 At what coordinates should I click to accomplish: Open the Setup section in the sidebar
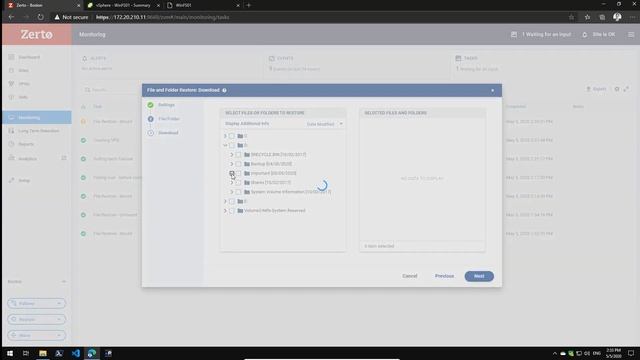pyautogui.click(x=24, y=180)
